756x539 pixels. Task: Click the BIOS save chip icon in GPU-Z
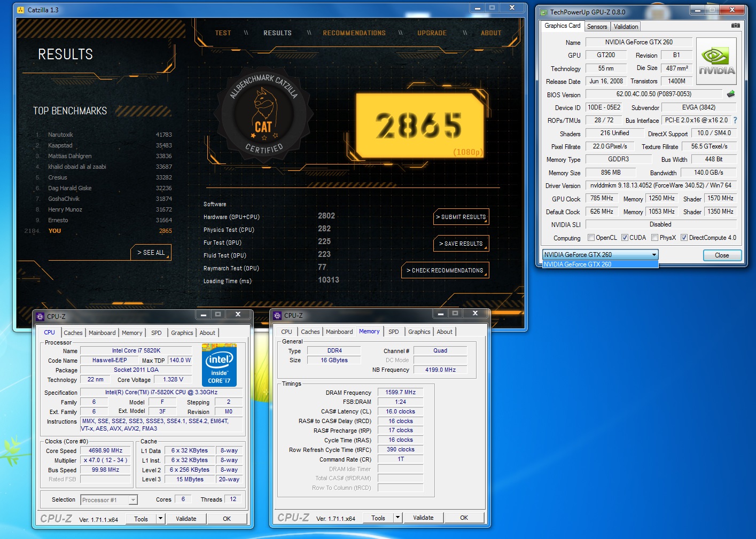pos(731,93)
